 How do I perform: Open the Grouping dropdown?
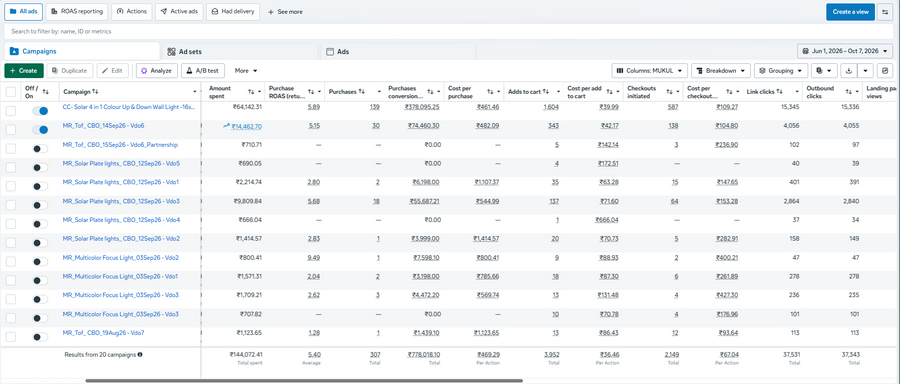(x=781, y=71)
